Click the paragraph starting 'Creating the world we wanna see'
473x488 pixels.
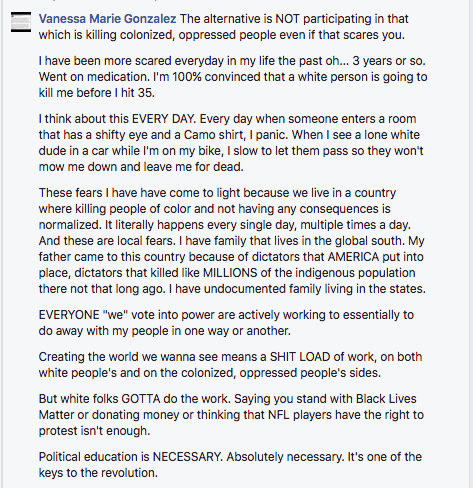230,365
